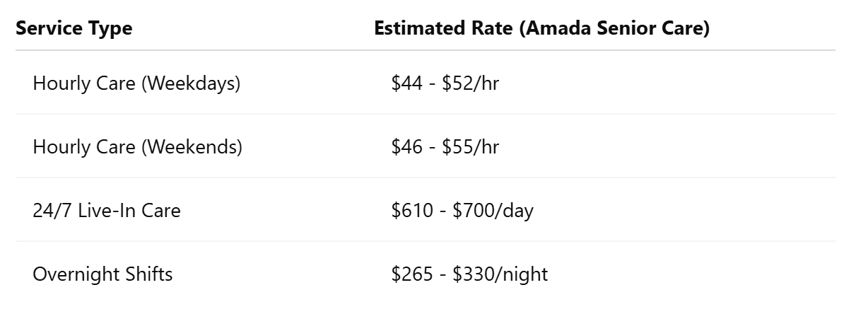The height and width of the screenshot is (326, 868).
Task: Click the Hourly Care (Weekdays) cell
Action: tap(136, 83)
